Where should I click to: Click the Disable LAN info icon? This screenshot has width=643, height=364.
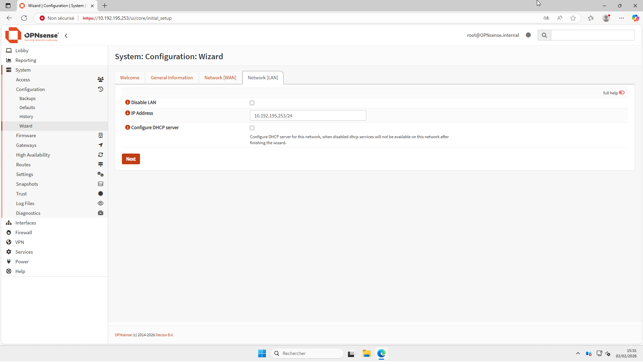[x=128, y=102]
